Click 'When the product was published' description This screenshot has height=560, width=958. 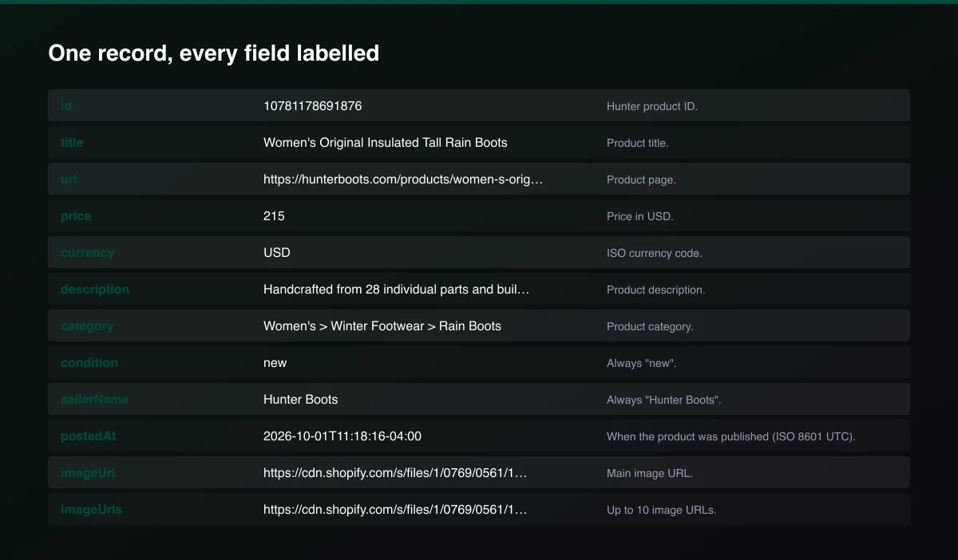tap(731, 436)
